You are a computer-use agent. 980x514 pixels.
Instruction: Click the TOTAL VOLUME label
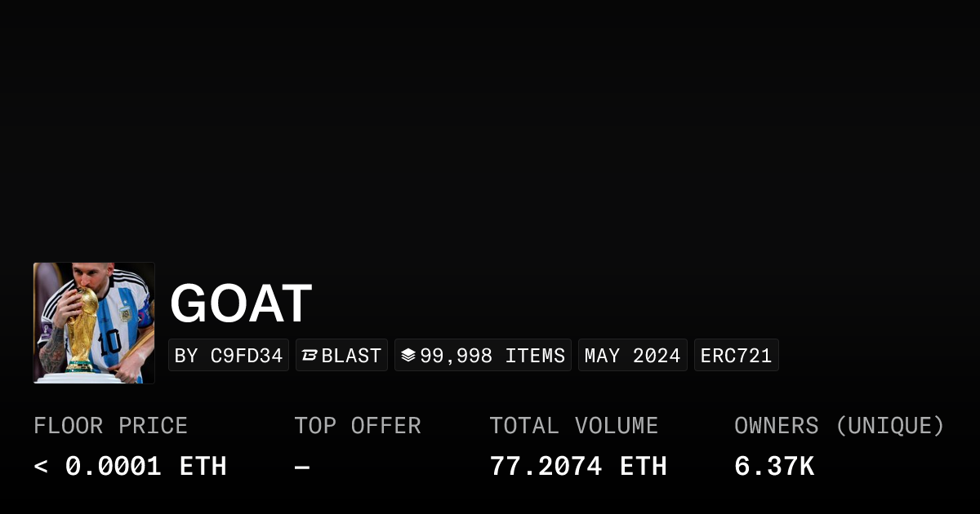pos(573,426)
